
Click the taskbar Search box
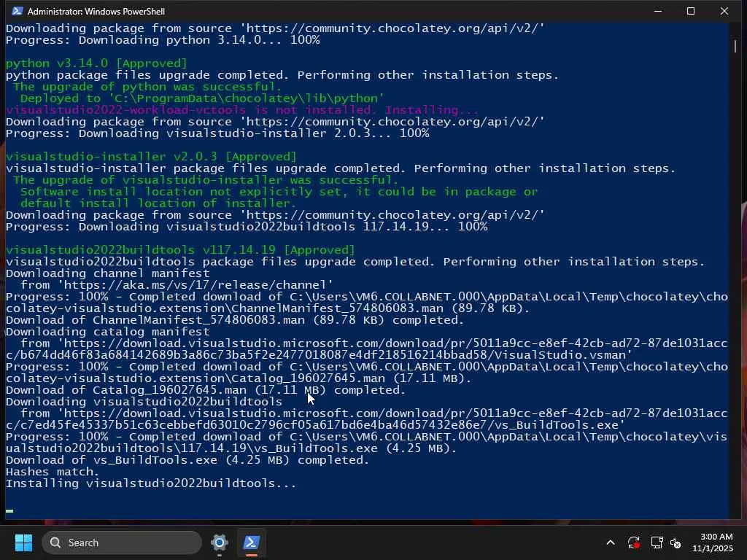(122, 542)
